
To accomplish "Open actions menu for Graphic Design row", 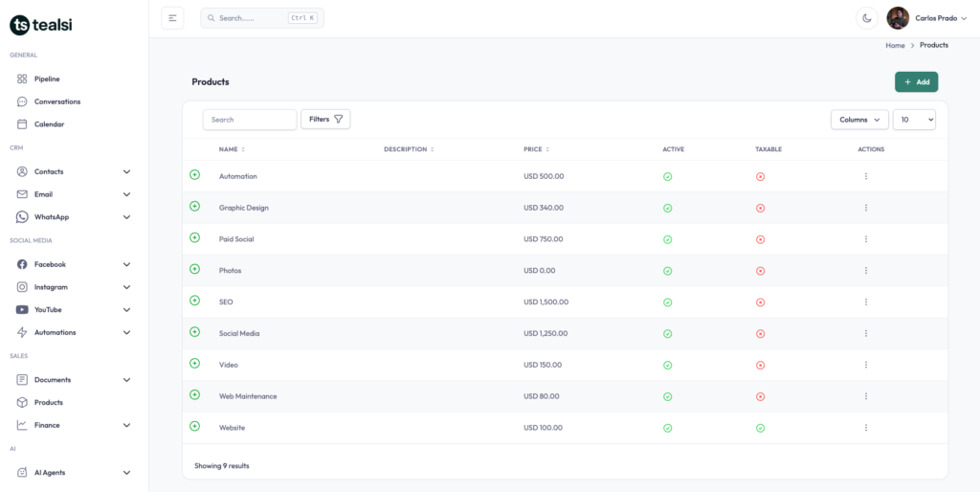I will click(x=866, y=208).
